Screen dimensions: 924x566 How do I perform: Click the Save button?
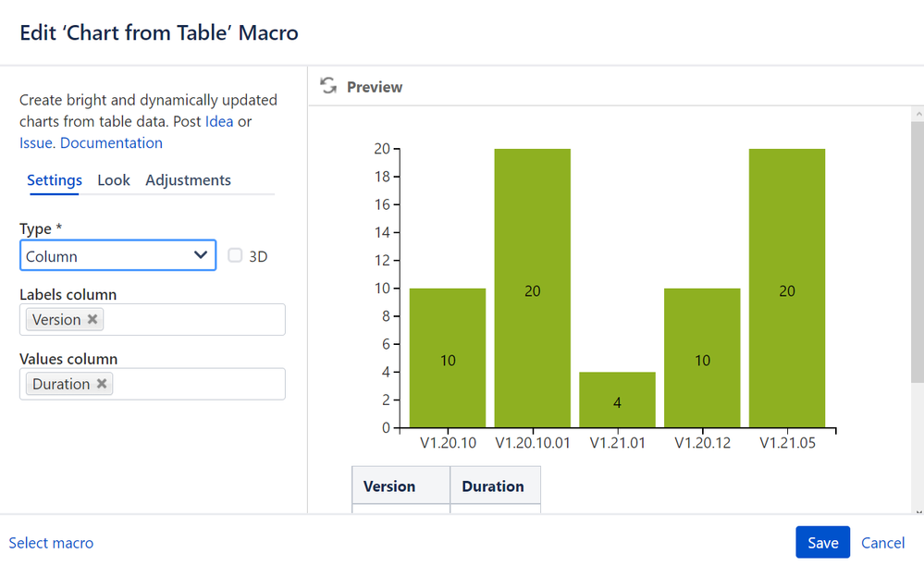tap(822, 543)
